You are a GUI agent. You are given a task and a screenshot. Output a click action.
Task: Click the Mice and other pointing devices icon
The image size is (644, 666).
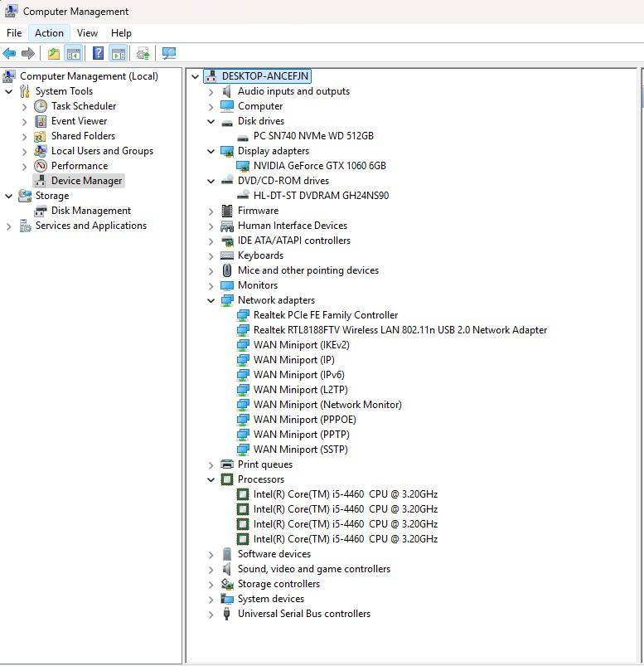227,270
